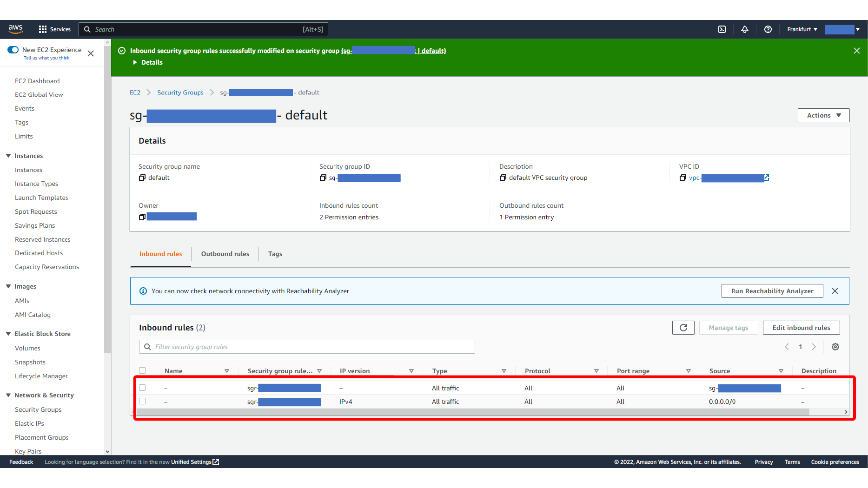Viewport: 868px width, 488px height.
Task: Select all inbound rules checkbox
Action: 142,370
